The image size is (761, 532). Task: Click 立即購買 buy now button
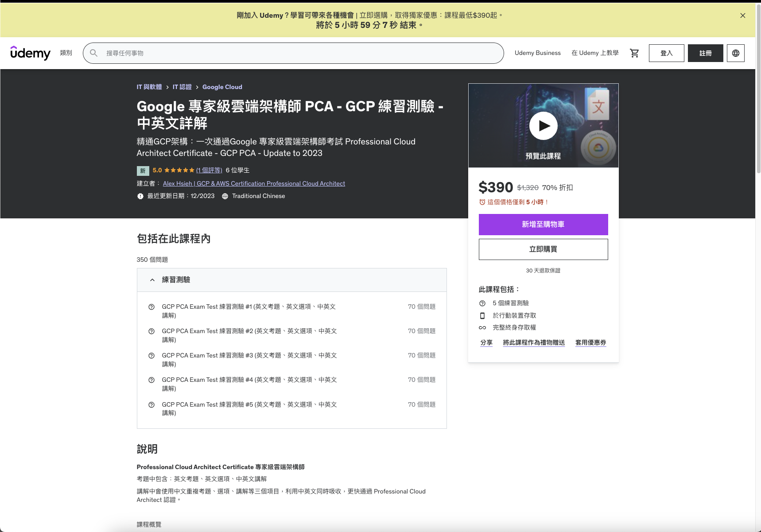pos(543,249)
